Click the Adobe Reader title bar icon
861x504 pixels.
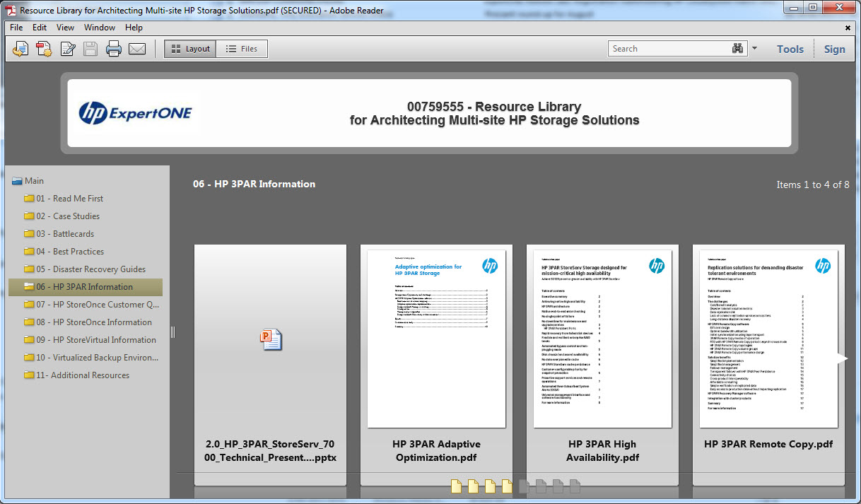11,10
